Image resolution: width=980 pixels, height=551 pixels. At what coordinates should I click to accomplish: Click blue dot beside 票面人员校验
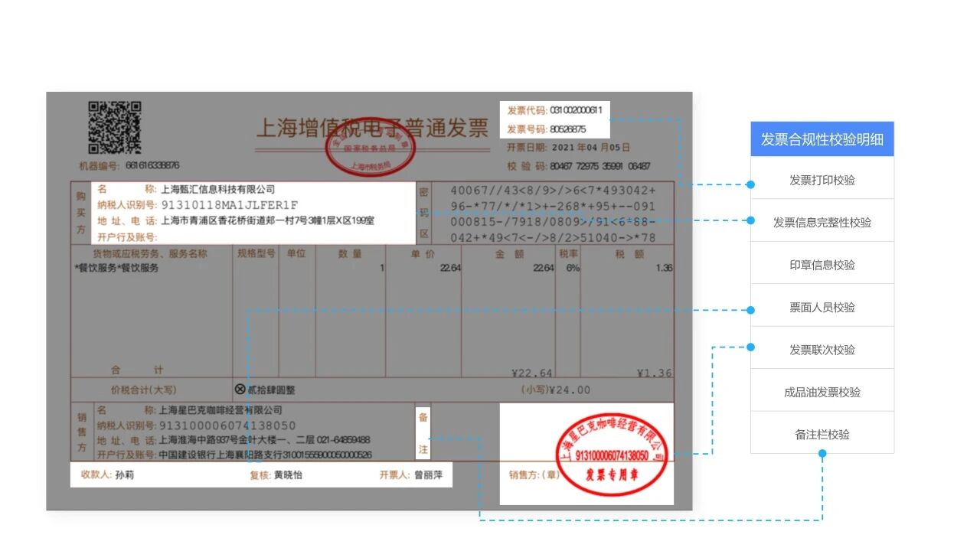click(750, 310)
